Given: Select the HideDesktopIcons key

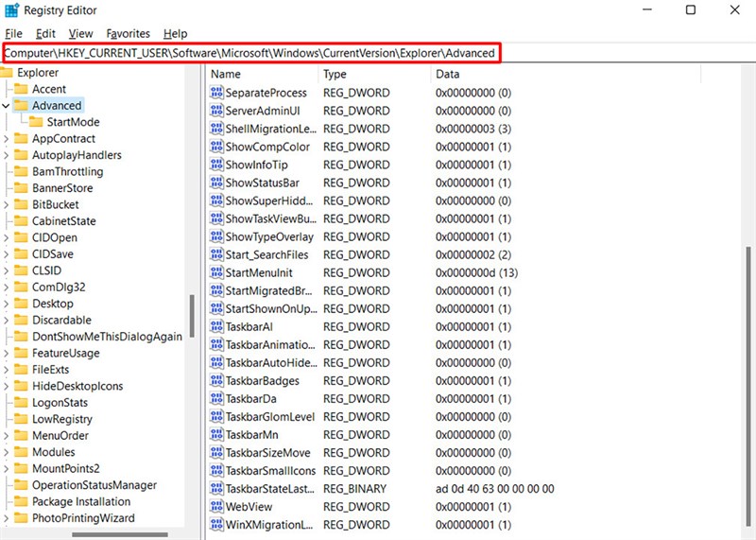Looking at the screenshot, I should [x=77, y=386].
